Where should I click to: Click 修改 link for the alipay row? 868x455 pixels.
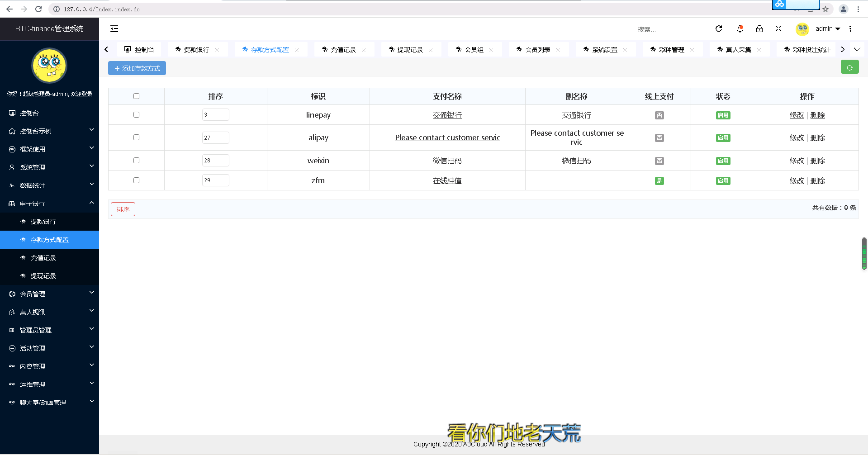click(x=797, y=138)
